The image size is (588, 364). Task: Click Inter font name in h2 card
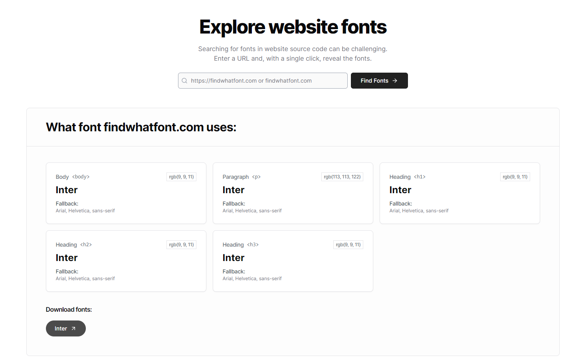67,258
